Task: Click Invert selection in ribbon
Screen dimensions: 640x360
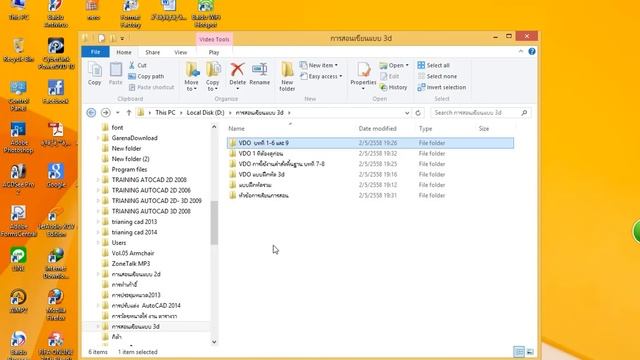Action: 442,87
